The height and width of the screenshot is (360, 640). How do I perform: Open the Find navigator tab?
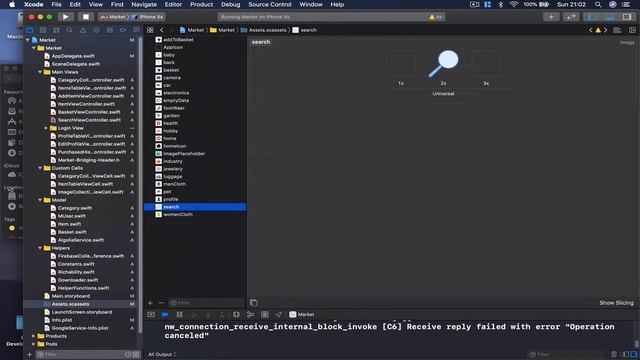coord(69,30)
